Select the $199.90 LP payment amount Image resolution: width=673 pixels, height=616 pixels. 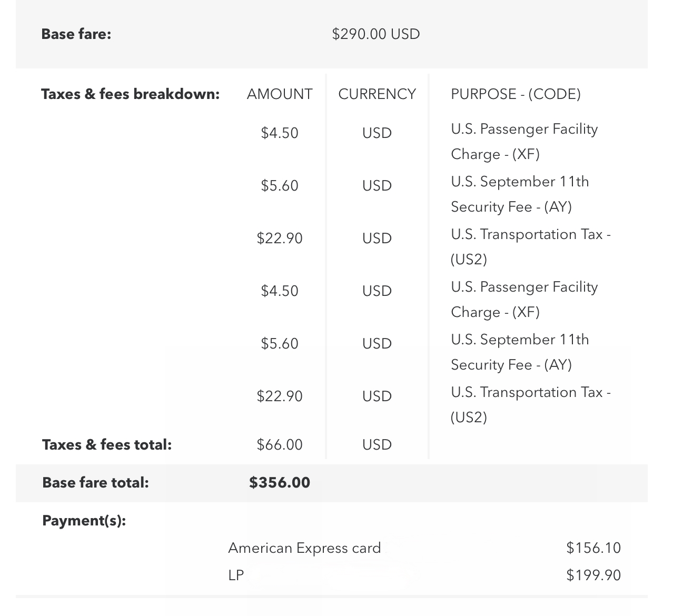point(593,575)
